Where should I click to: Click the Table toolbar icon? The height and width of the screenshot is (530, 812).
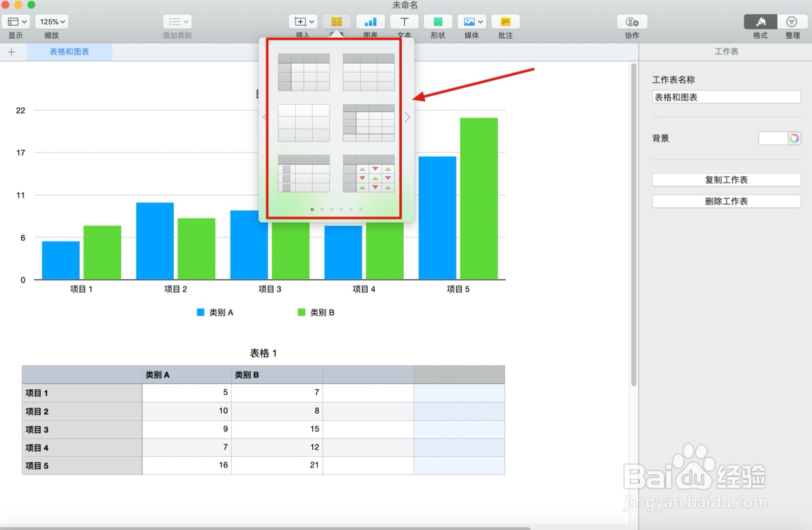click(337, 22)
